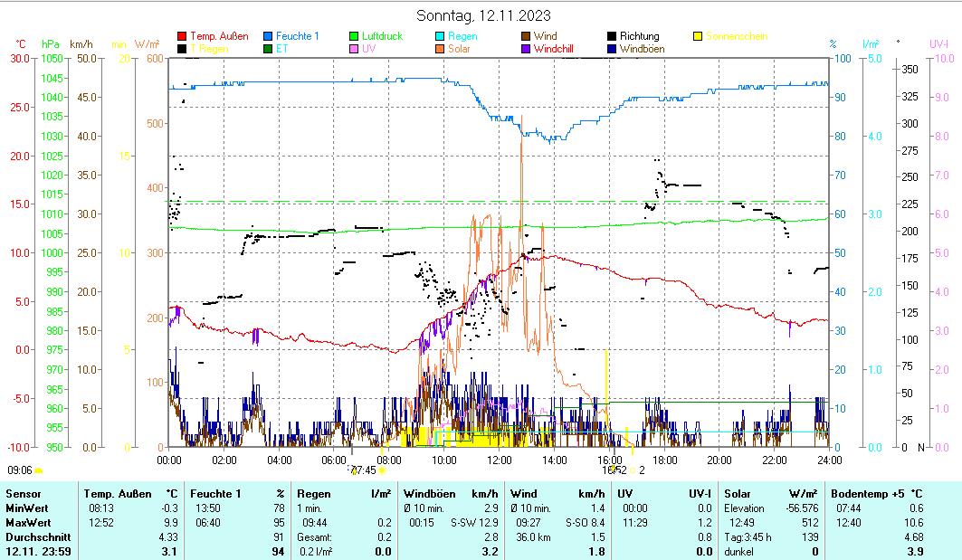Click the hPa pressure axis label
The image size is (962, 560).
coord(51,43)
